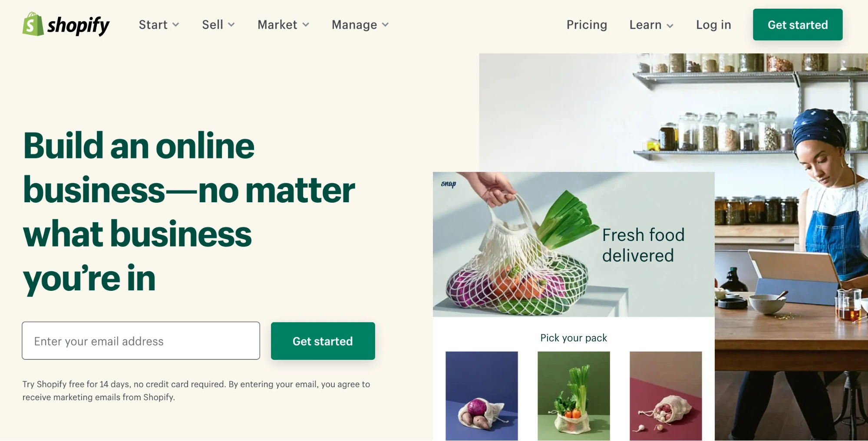
Task: Expand the Learn dropdown chevron
Action: pos(670,26)
